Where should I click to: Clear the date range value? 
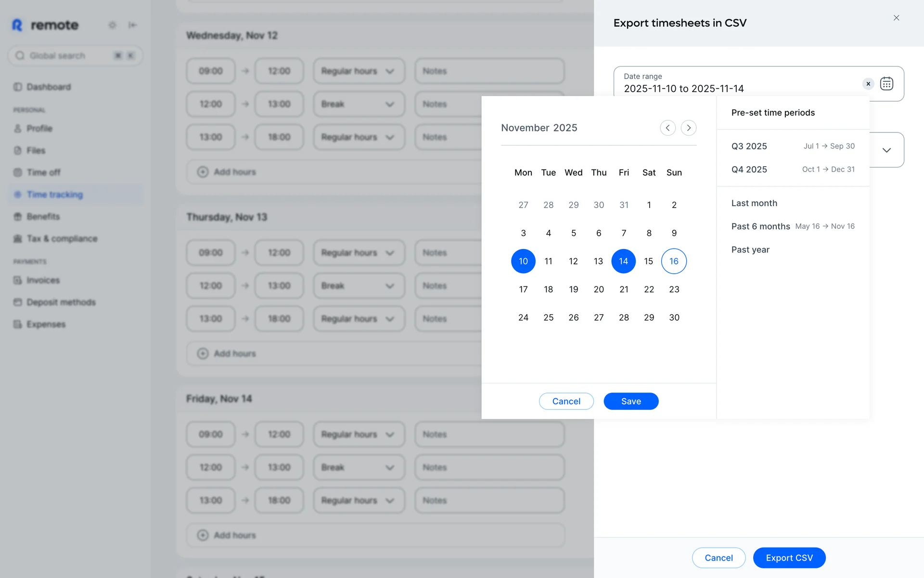tap(868, 84)
